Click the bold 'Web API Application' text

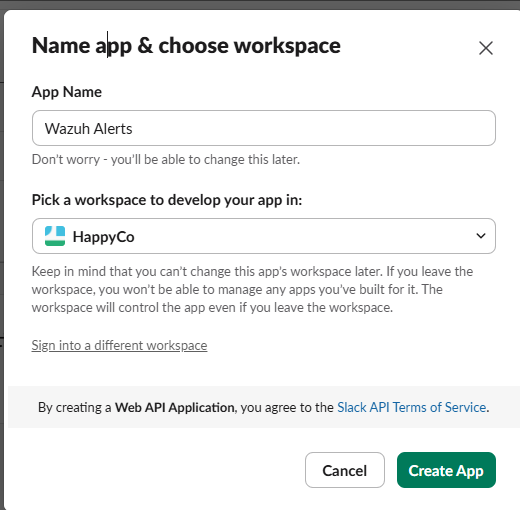175,407
